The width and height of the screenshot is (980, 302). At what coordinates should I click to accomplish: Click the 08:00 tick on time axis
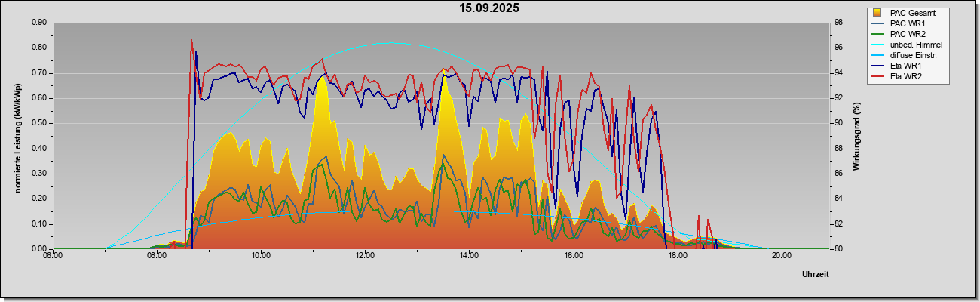157,256
